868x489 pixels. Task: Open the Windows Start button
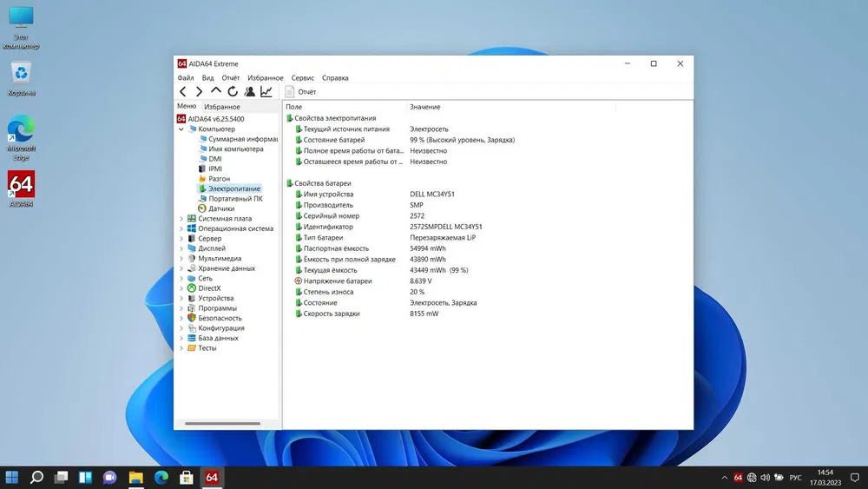click(x=11, y=478)
